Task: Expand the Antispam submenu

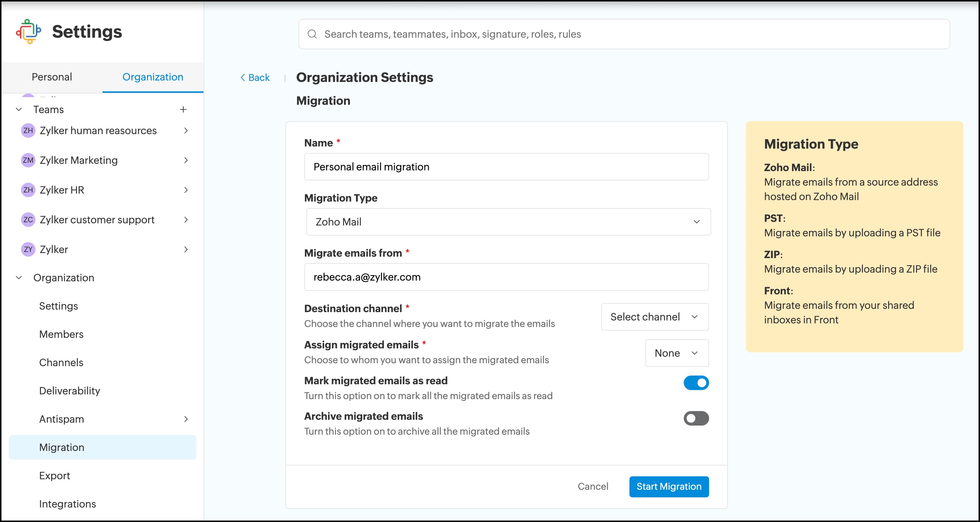Action: coord(186,419)
